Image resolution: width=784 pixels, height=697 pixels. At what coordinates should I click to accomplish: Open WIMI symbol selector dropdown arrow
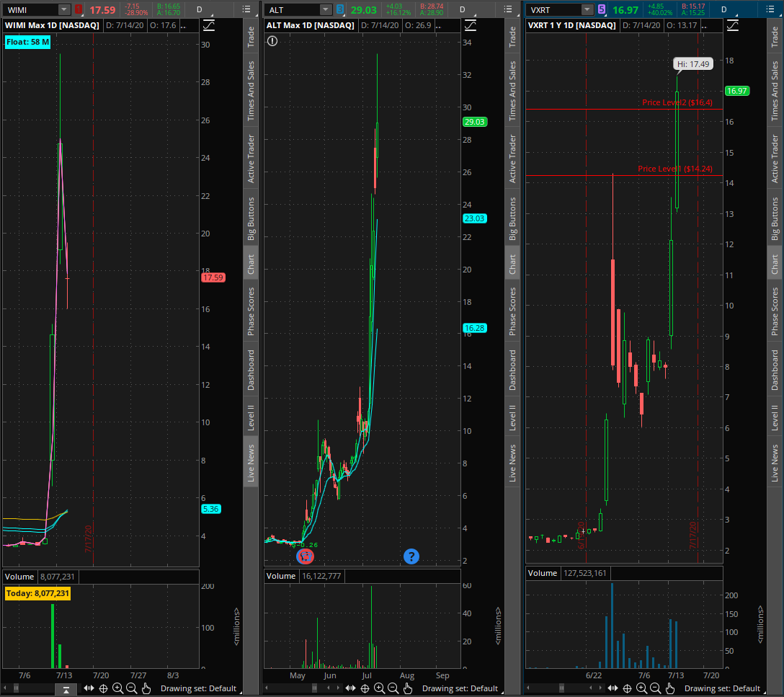pos(64,9)
